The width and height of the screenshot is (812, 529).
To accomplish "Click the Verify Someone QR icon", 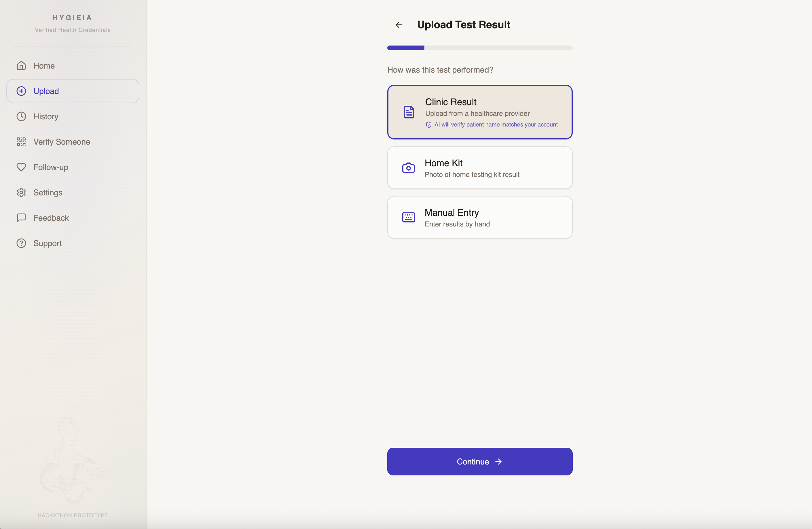I will pyautogui.click(x=21, y=142).
